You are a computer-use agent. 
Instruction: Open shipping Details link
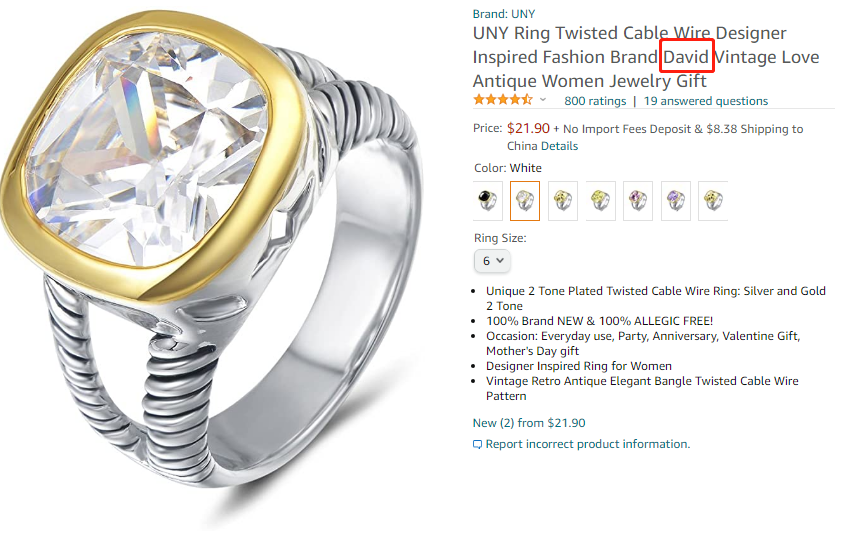pos(557,146)
